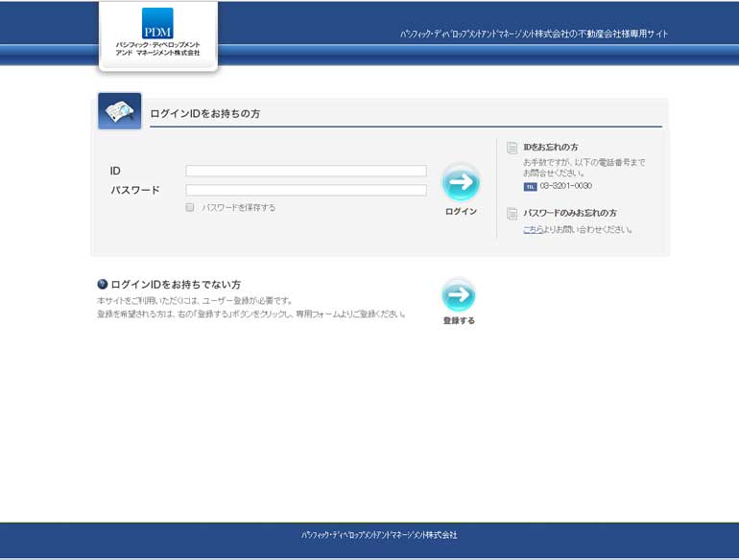The image size is (739, 560).
Task: Click the footer company name text
Action: click(x=379, y=535)
